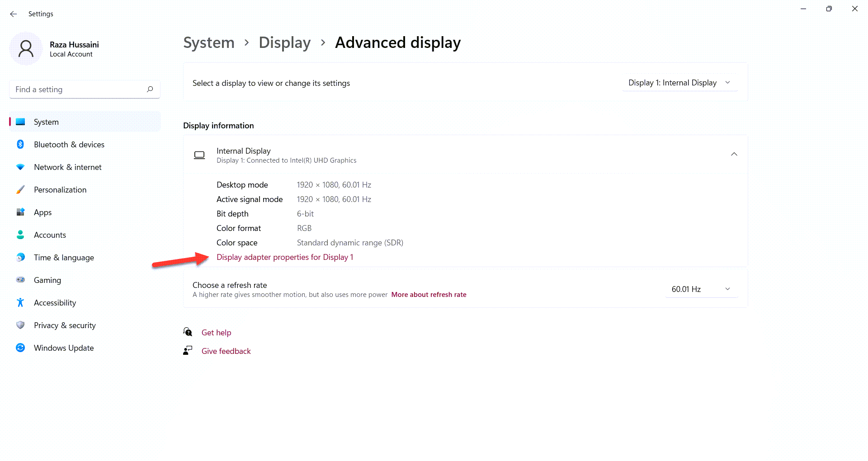The image size is (868, 461).
Task: Click the search magnifier icon
Action: (x=150, y=89)
